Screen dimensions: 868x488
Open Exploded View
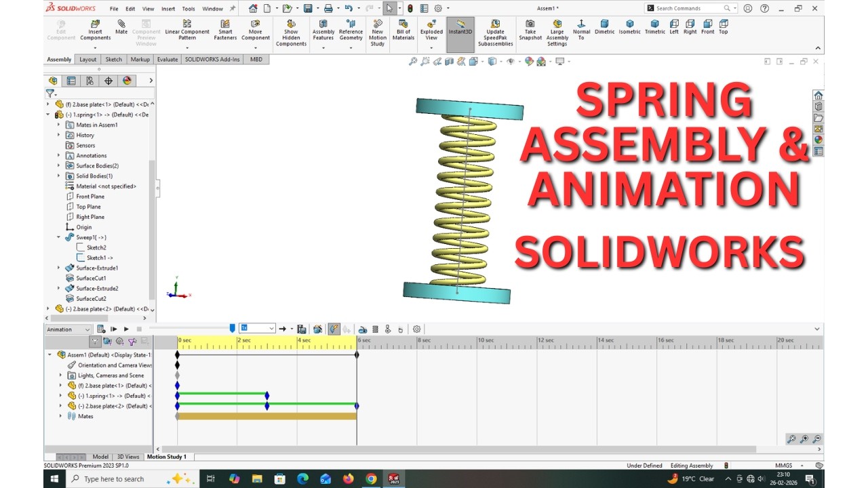pos(431,30)
